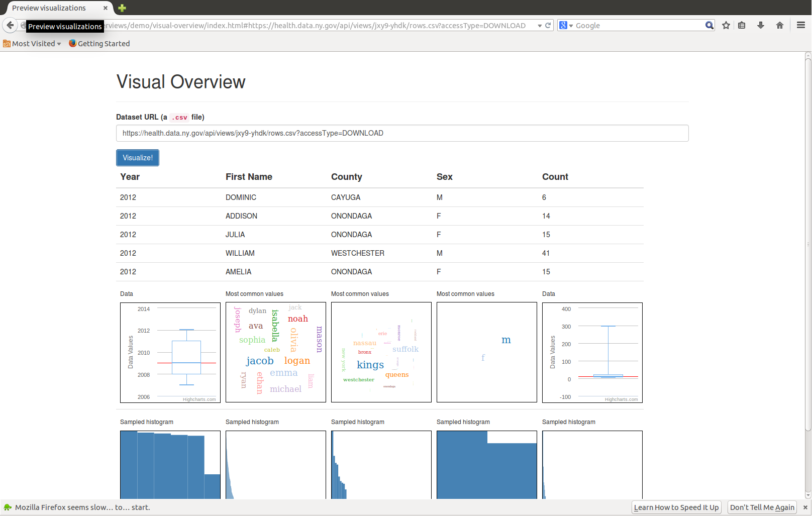Close the Preview visualizations tab
Viewport: 812px width, 516px height.
click(x=106, y=8)
